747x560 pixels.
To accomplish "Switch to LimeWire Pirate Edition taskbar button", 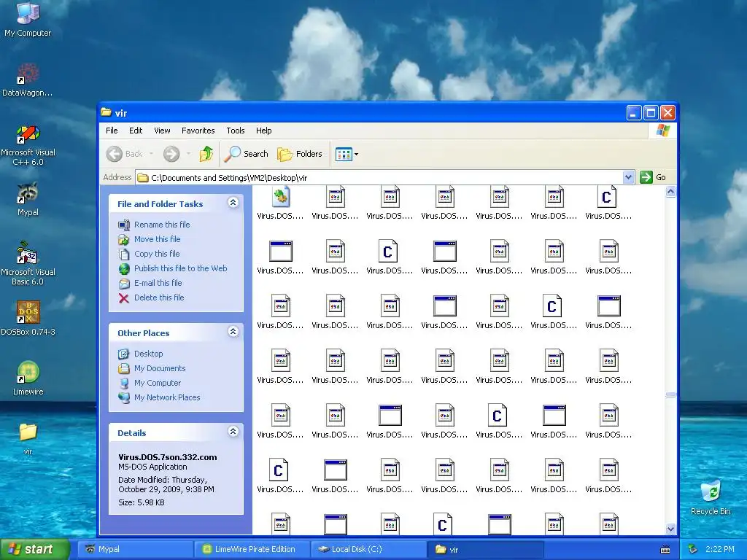I will pyautogui.click(x=253, y=549).
